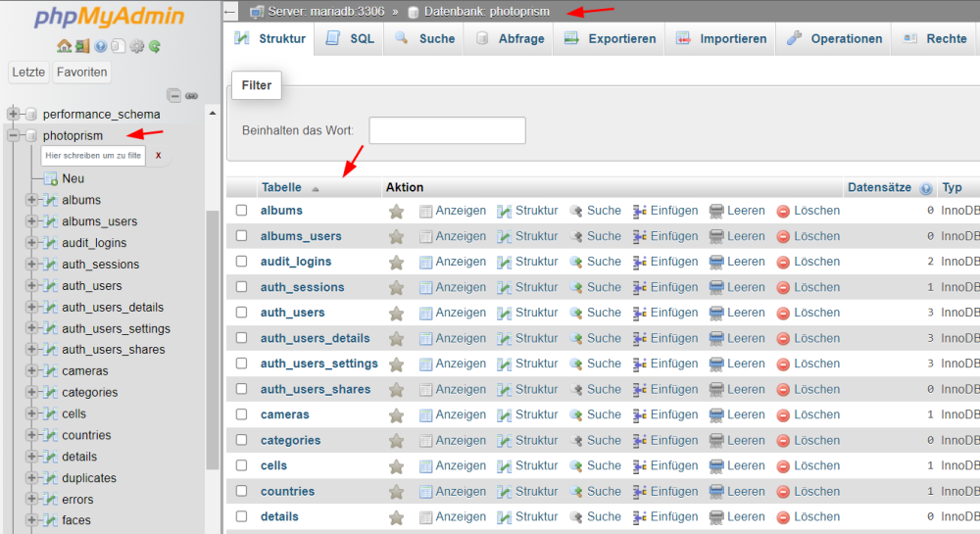Click the Favoriten button in sidebar
The image size is (980, 534).
tap(82, 72)
